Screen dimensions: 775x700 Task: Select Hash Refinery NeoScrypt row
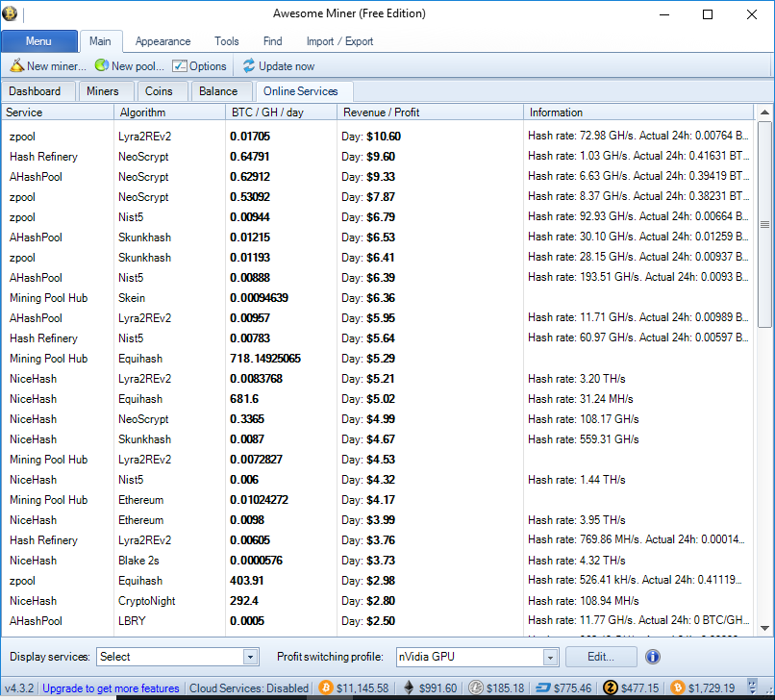coord(379,156)
